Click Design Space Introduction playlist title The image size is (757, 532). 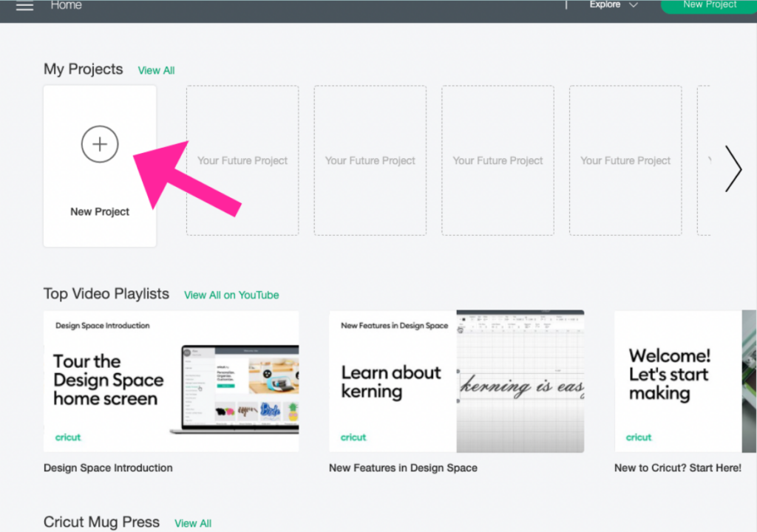[x=108, y=468]
